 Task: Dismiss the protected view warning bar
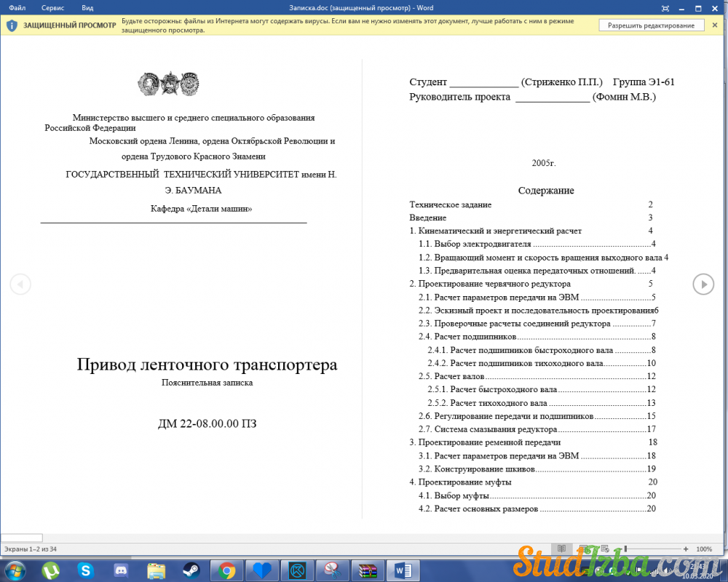tap(715, 25)
